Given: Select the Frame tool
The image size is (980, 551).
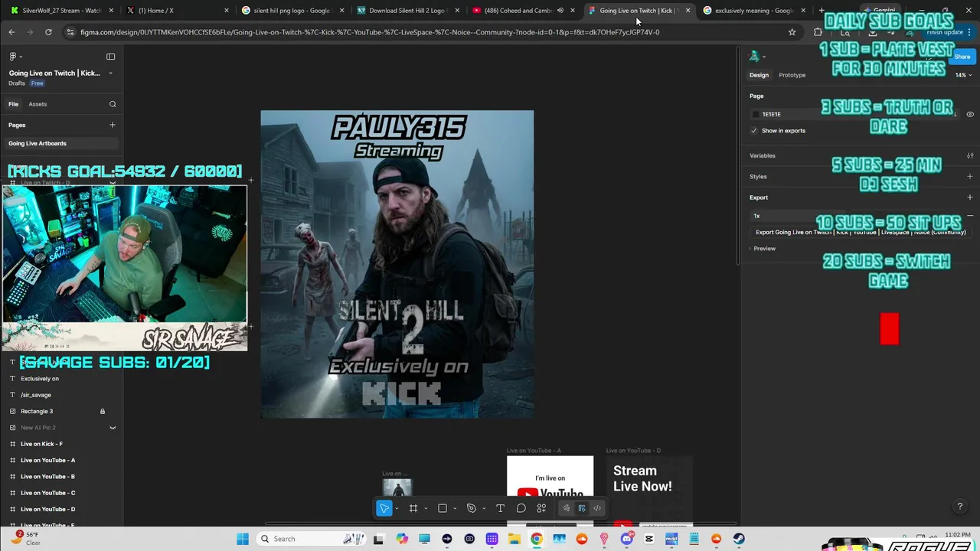Looking at the screenshot, I should 413,508.
